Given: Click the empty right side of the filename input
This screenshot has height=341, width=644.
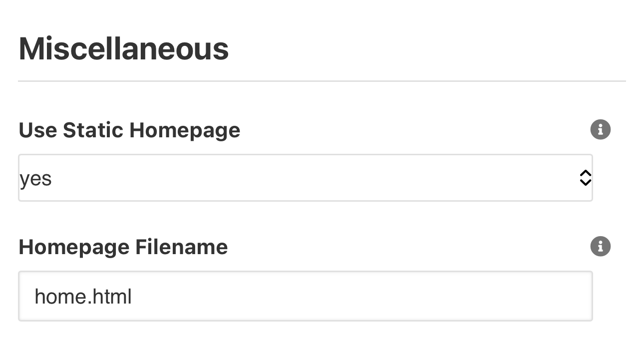Looking at the screenshot, I should tap(449, 296).
